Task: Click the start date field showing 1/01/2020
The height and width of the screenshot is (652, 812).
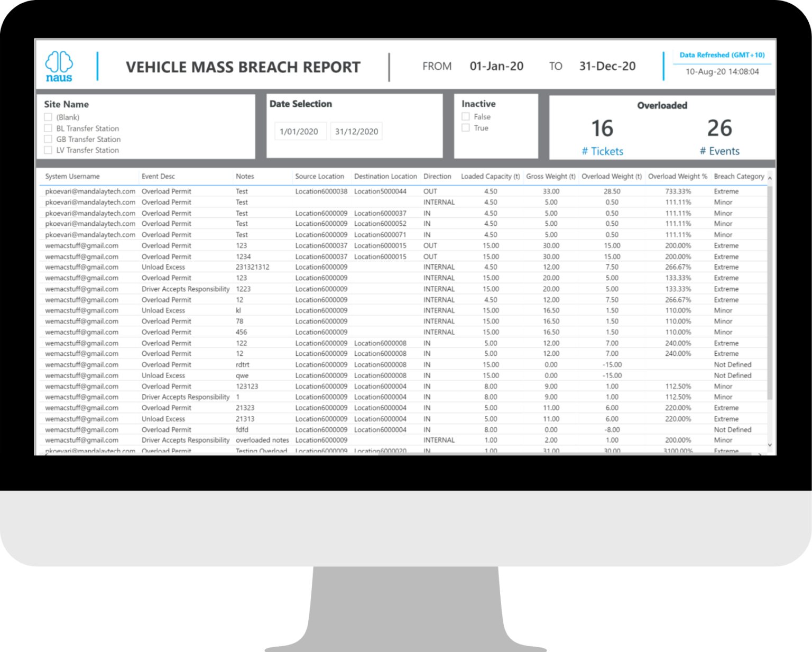Action: pyautogui.click(x=300, y=131)
